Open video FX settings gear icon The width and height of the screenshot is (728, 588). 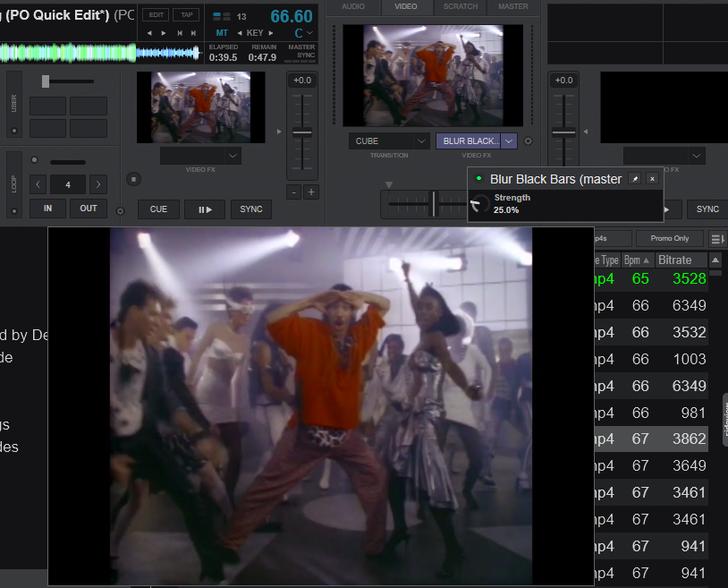[528, 141]
